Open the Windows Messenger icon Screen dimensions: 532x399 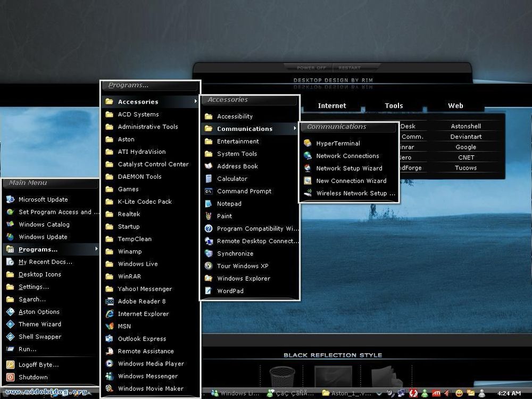[x=109, y=376]
